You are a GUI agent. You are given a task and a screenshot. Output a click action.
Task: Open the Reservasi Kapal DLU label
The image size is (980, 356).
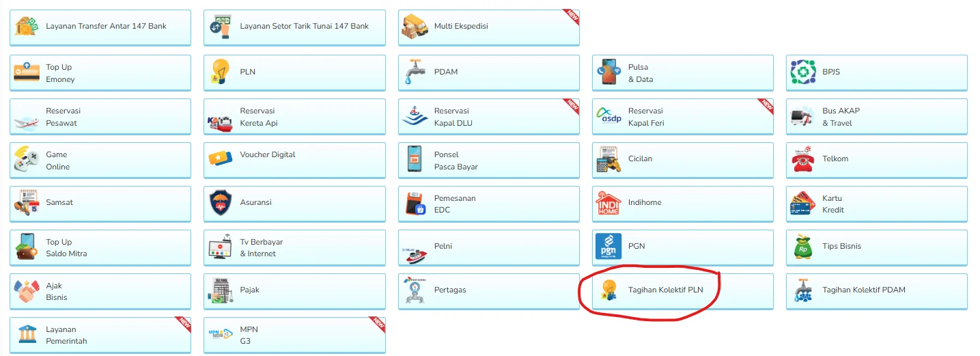453,117
